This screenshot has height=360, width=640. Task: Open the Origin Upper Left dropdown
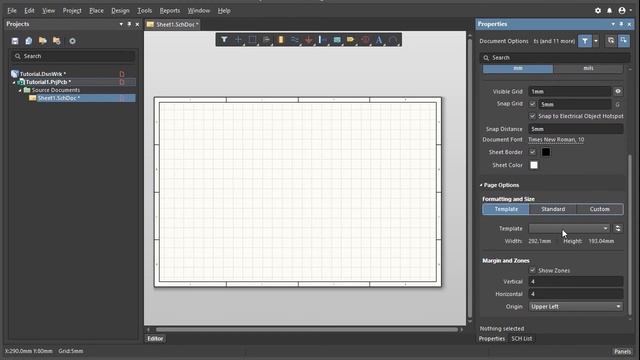click(x=576, y=307)
